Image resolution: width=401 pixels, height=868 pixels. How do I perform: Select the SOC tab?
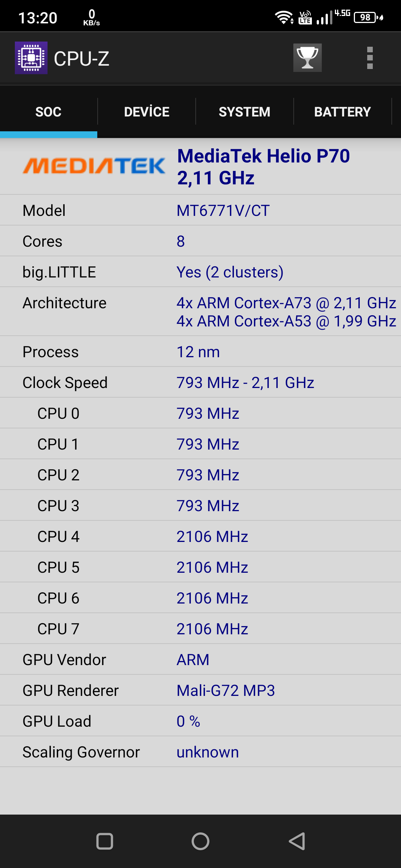point(49,112)
